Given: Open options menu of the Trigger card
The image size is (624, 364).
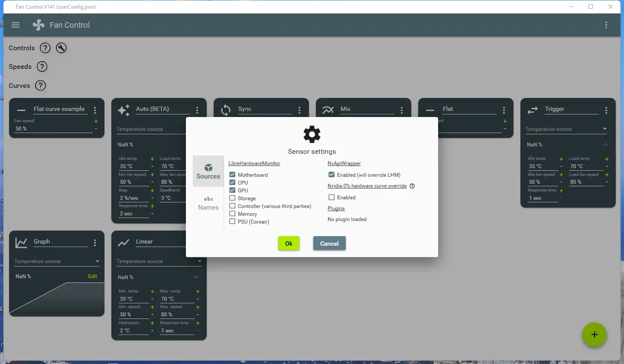Looking at the screenshot, I should (x=606, y=110).
